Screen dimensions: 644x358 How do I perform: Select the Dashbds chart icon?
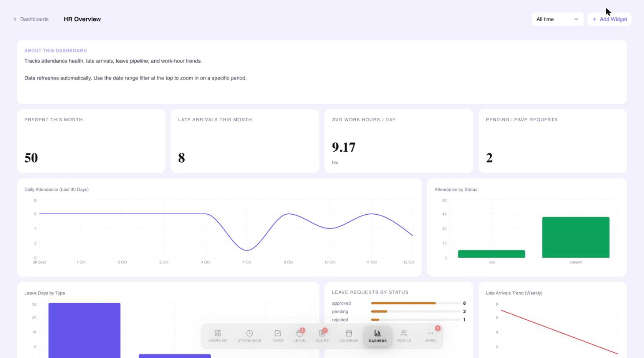point(378,336)
